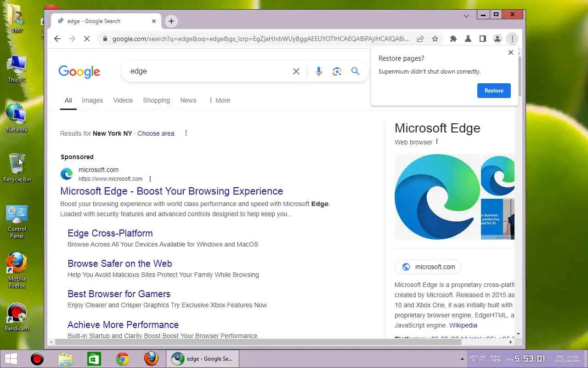588x368 pixels.
Task: Dismiss the Restore pages popup
Action: (510, 52)
